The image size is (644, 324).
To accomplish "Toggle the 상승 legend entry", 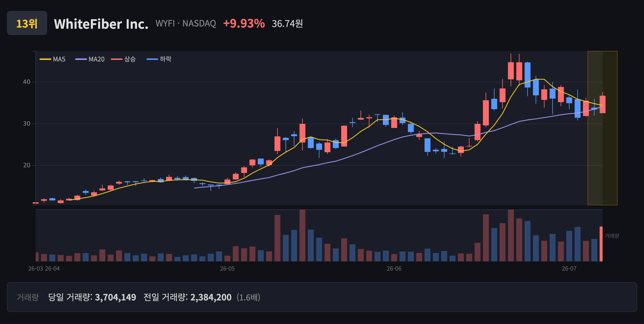I will (x=123, y=59).
